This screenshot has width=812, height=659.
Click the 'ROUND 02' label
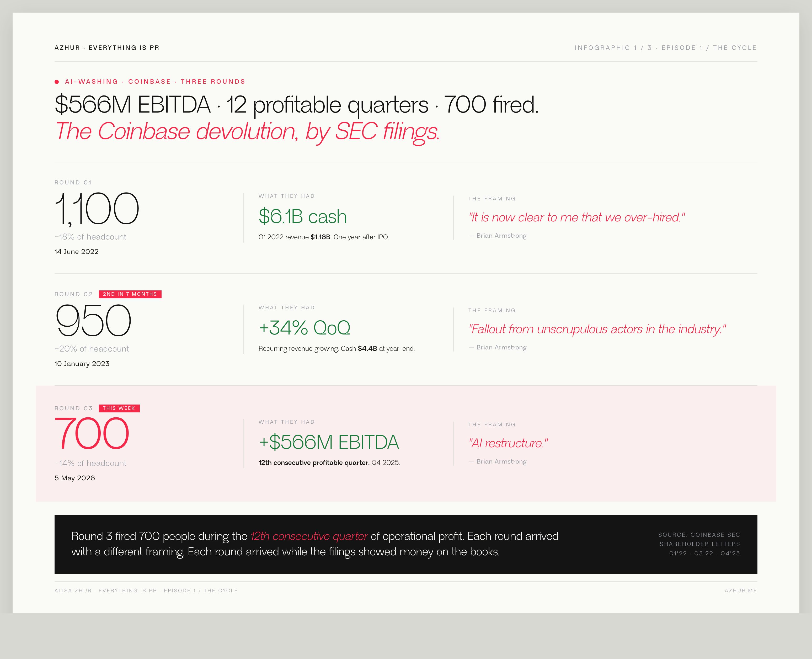pyautogui.click(x=74, y=294)
